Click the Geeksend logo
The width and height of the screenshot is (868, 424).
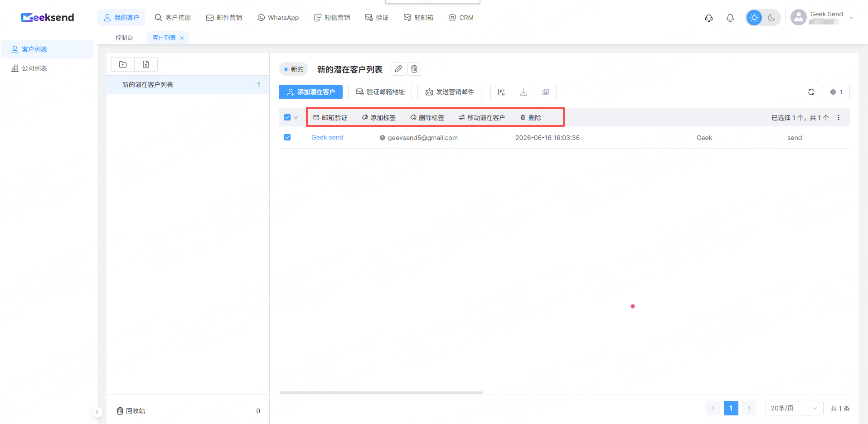(48, 18)
